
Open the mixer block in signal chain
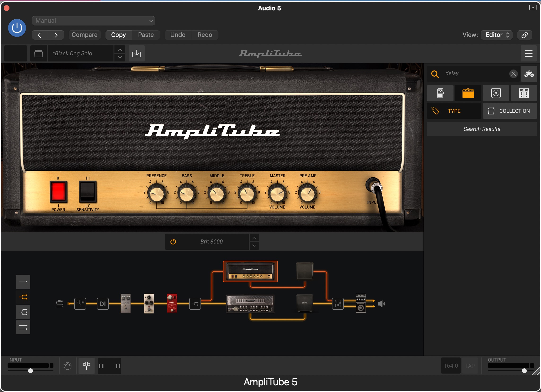pos(338,304)
